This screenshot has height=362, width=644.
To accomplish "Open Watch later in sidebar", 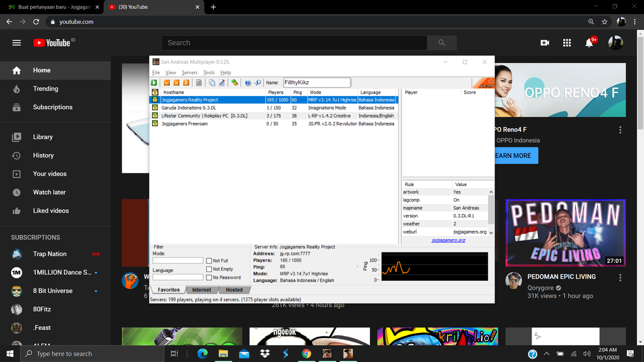I will click(55, 192).
